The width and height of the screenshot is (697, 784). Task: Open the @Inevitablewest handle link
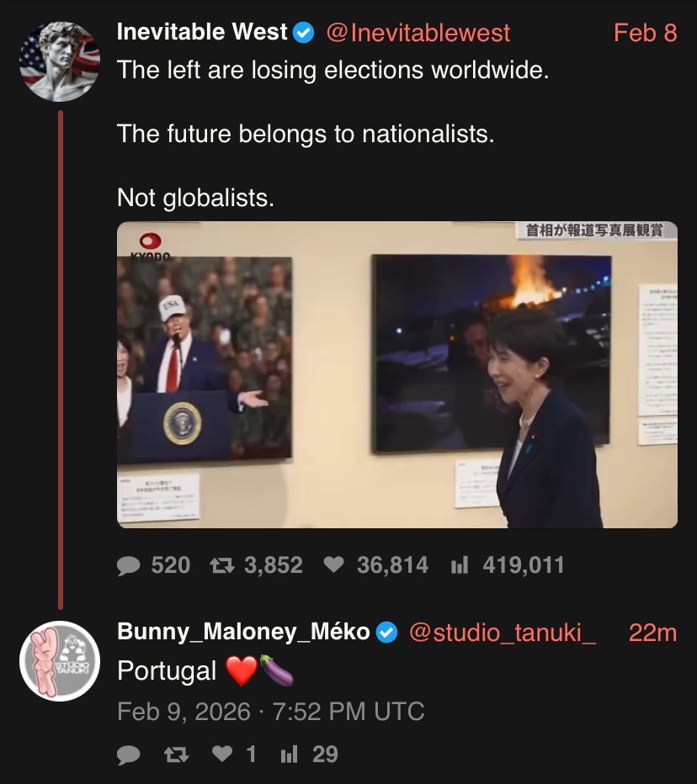[x=418, y=33]
